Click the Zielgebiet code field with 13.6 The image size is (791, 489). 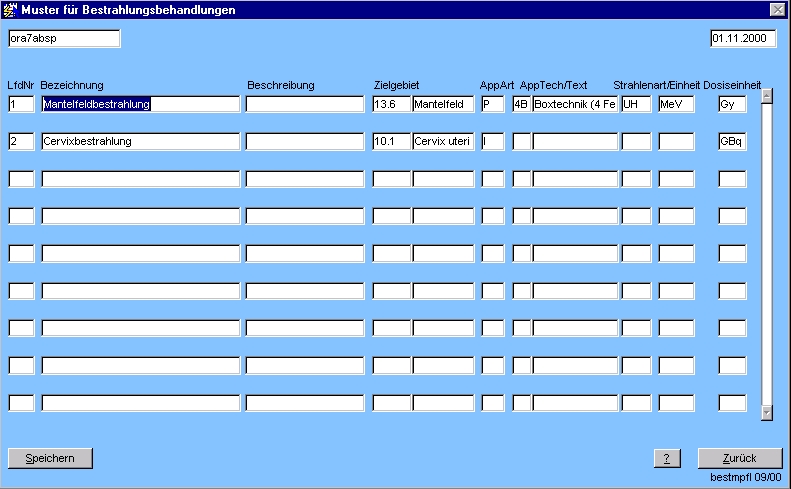391,104
